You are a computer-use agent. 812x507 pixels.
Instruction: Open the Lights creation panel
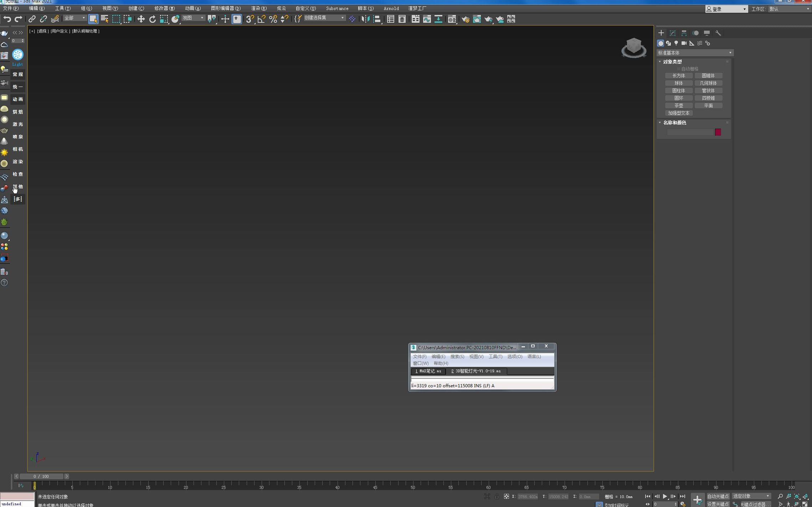(x=676, y=43)
